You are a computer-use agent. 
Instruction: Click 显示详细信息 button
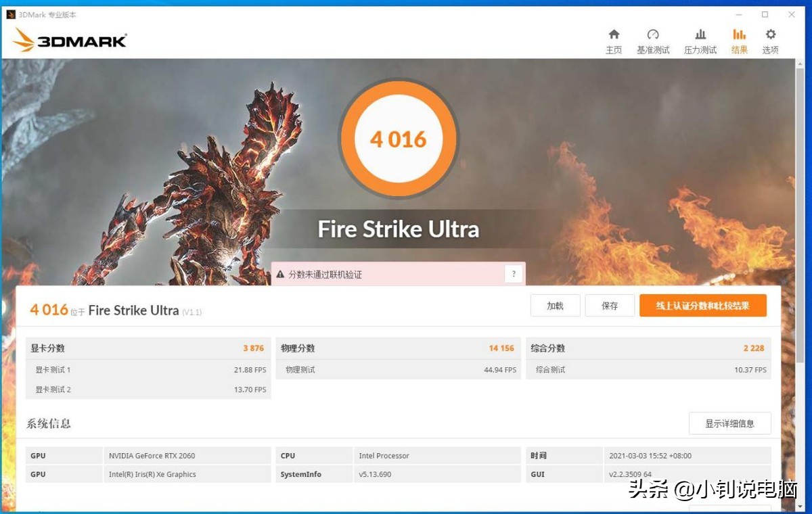tap(729, 423)
